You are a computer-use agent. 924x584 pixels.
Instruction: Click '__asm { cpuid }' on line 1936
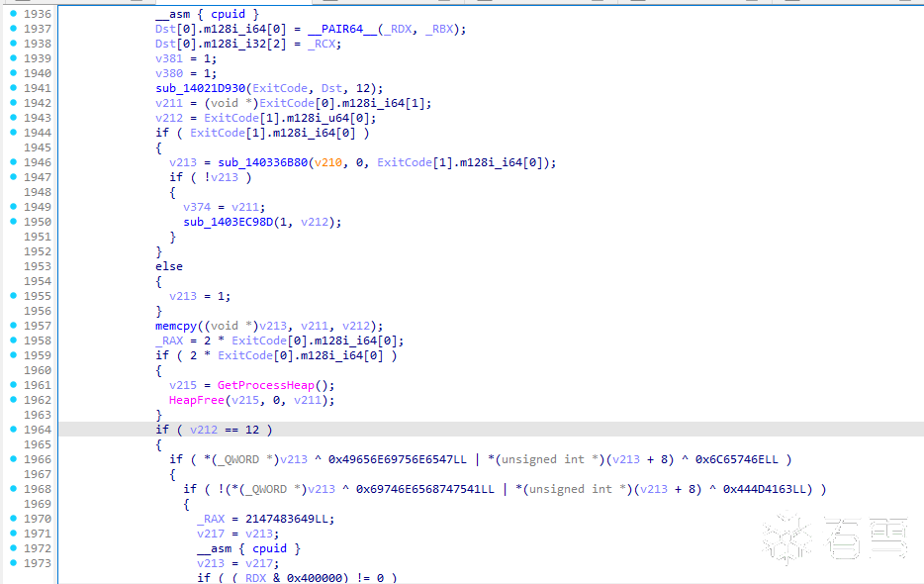point(208,14)
